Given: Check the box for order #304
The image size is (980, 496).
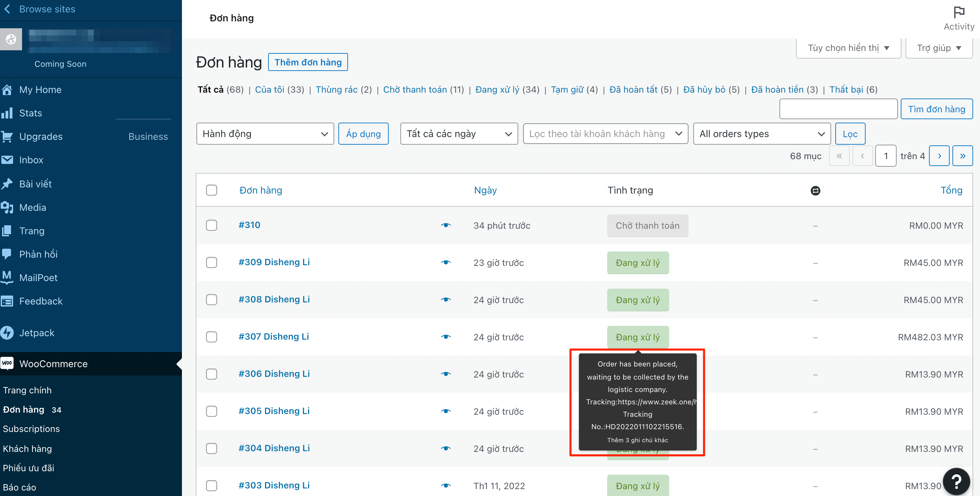Looking at the screenshot, I should tap(212, 448).
